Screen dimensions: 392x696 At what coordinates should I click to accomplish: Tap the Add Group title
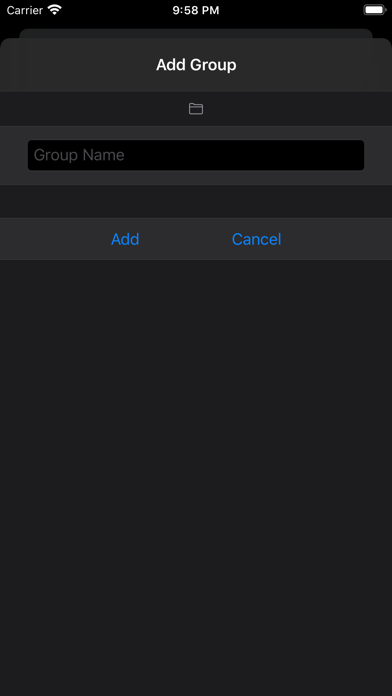click(196, 65)
